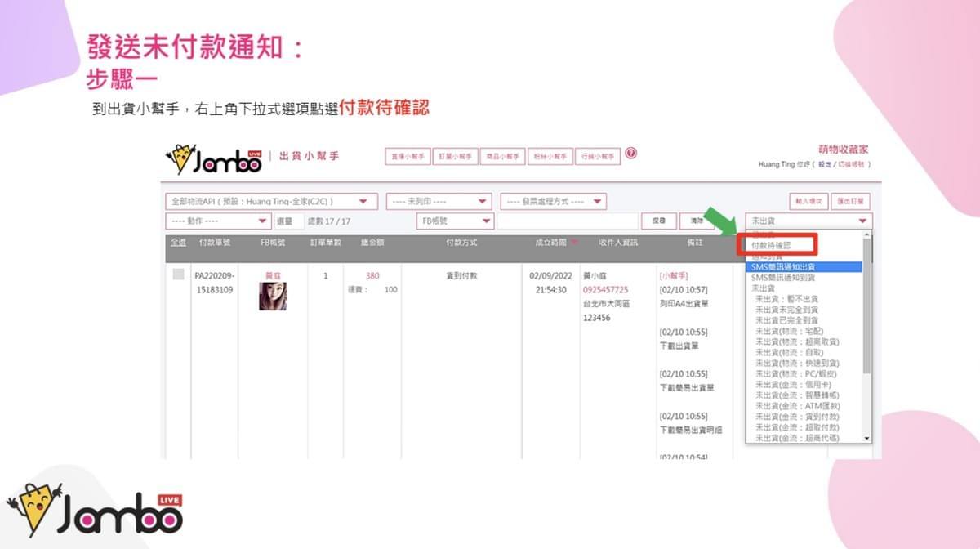Select SMS簡訊通知到貨 option

coord(804,278)
